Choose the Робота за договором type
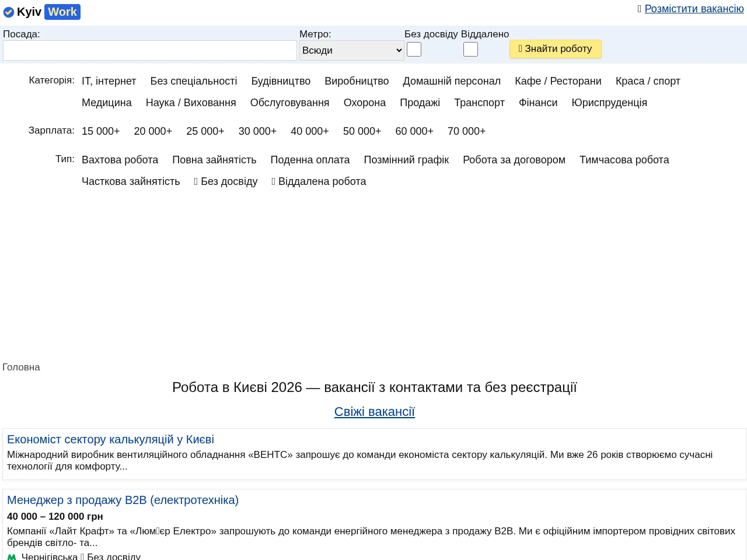This screenshot has height=560, width=747. click(x=514, y=160)
